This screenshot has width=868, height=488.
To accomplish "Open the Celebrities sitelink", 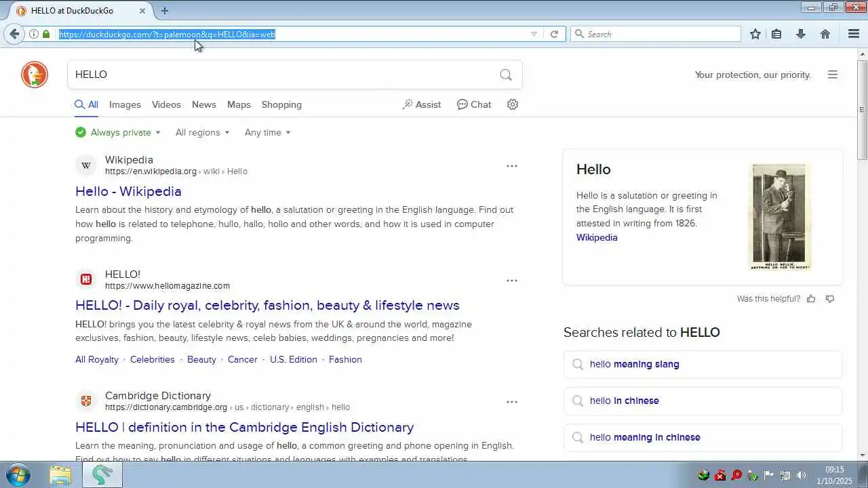I will pyautogui.click(x=153, y=359).
